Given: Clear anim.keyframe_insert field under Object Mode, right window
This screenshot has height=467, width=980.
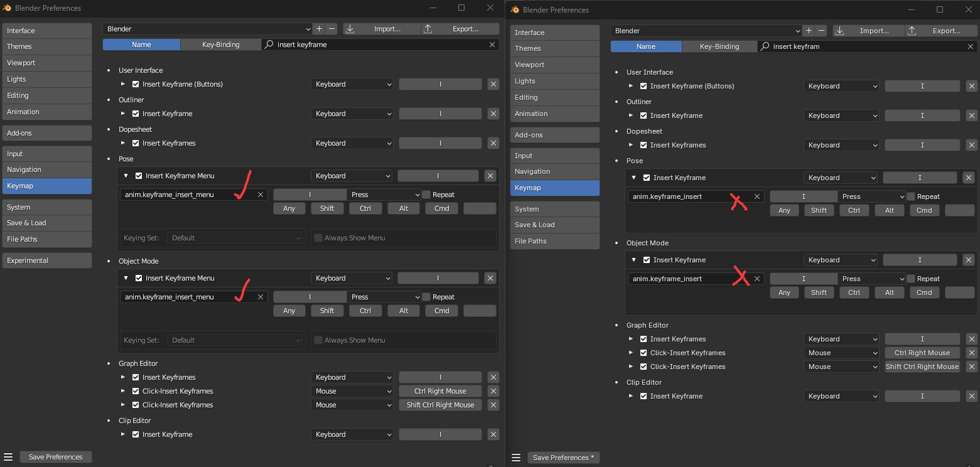Looking at the screenshot, I should [x=757, y=279].
